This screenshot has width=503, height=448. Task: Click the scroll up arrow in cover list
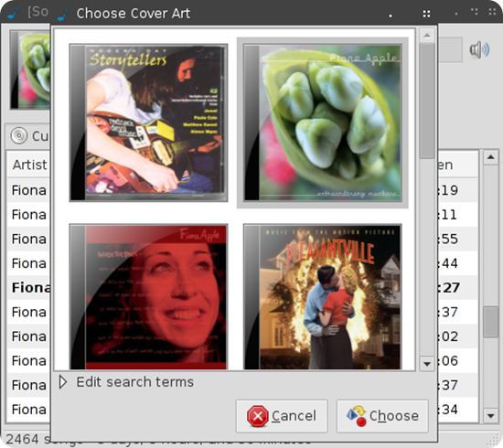pyautogui.click(x=427, y=35)
